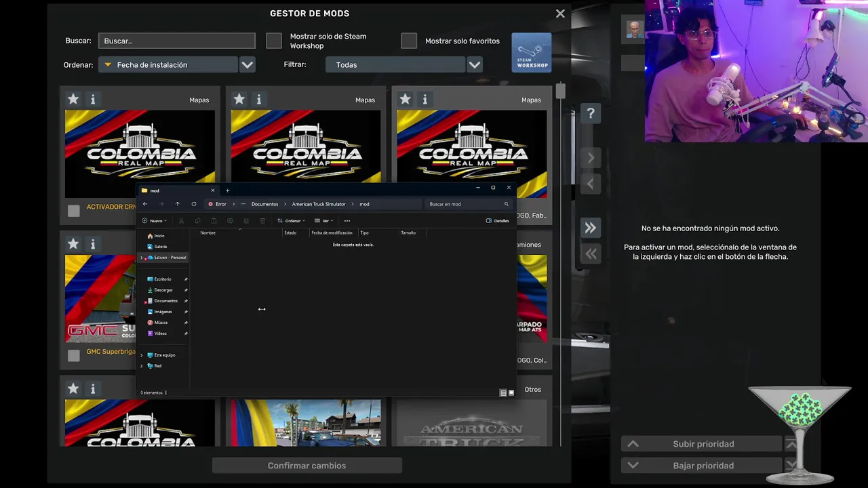Click the Cut scissors icon in Explorer toolbar

pos(181,220)
